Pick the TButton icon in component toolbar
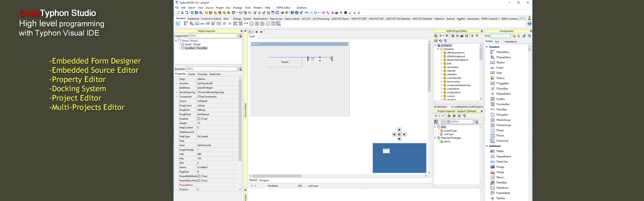This screenshot has width=644, height=201. (197, 24)
